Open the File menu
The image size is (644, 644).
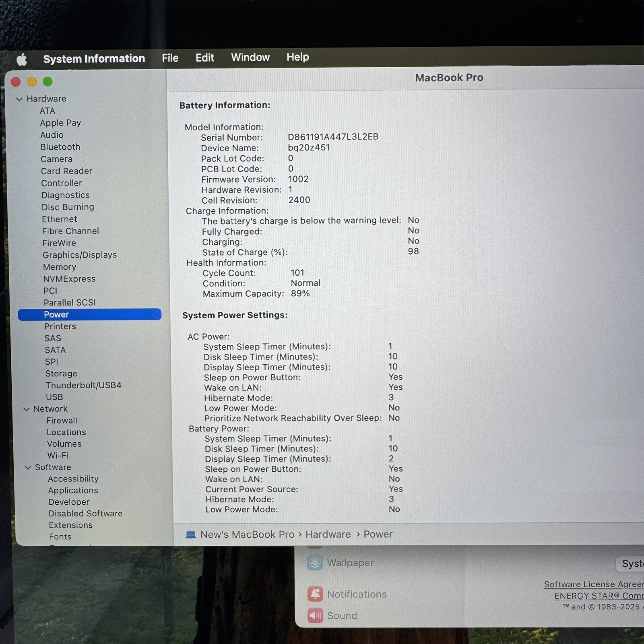[x=170, y=58]
